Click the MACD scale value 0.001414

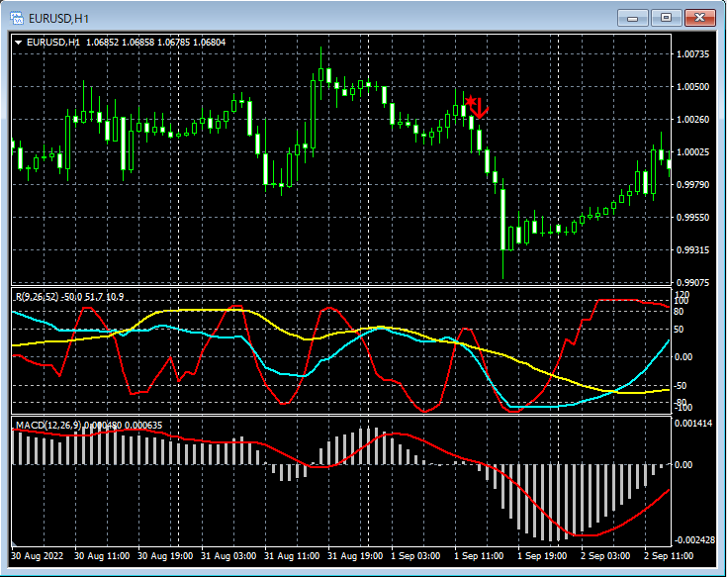693,424
